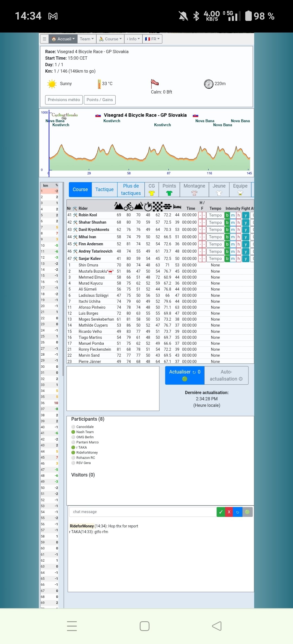Open Tempo selector for Robin Kool
Screen dimensions: 293x644
tap(215, 215)
